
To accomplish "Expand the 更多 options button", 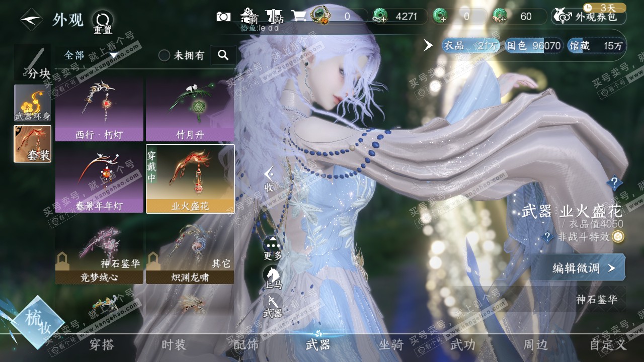I will [x=273, y=248].
